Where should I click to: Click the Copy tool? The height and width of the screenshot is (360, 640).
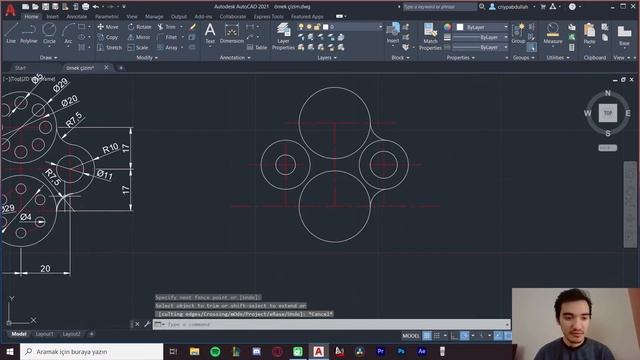[108, 37]
